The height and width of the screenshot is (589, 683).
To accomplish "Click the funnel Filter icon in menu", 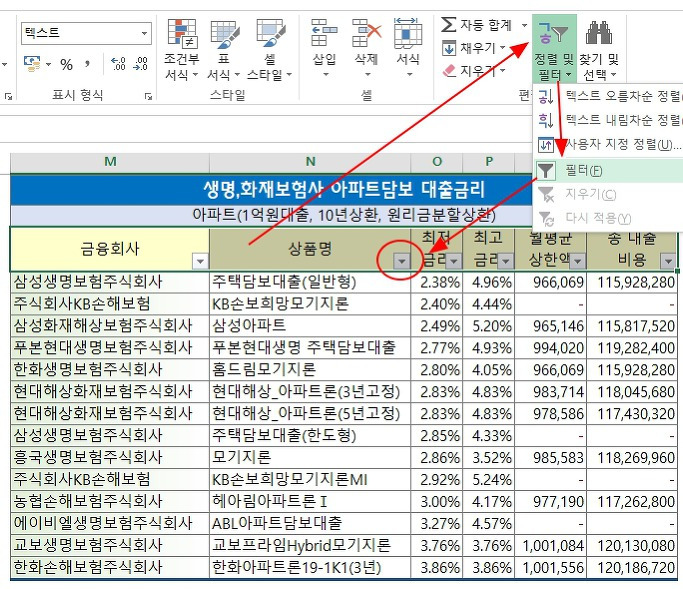I will (x=546, y=170).
